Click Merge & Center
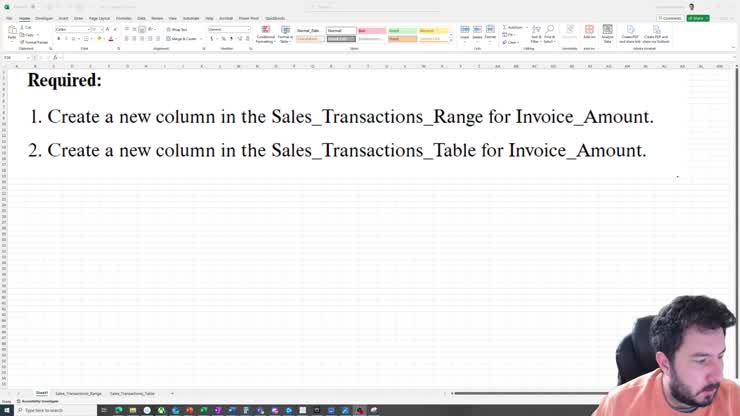 click(182, 39)
